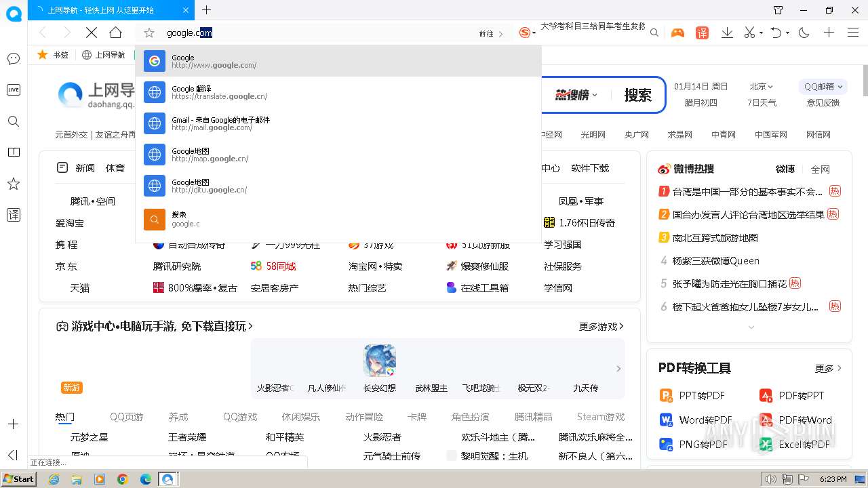The height and width of the screenshot is (488, 868).
Task: Click the 搜索 button
Action: pyautogui.click(x=637, y=95)
